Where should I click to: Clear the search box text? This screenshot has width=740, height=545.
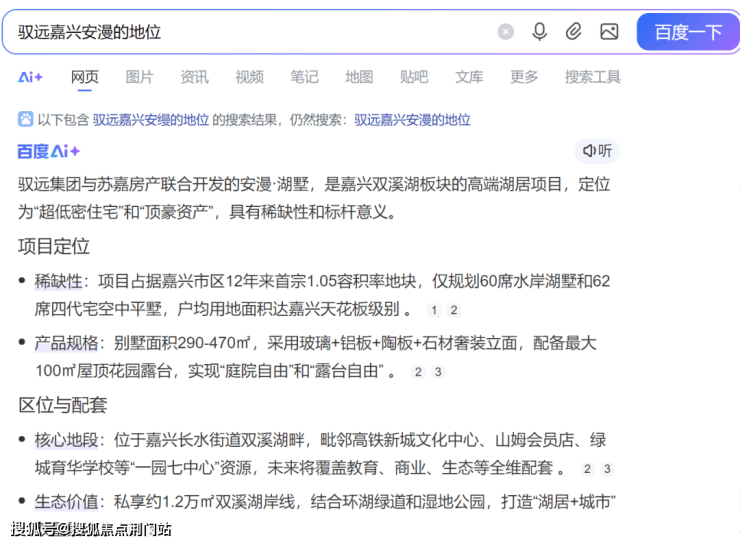(x=506, y=32)
